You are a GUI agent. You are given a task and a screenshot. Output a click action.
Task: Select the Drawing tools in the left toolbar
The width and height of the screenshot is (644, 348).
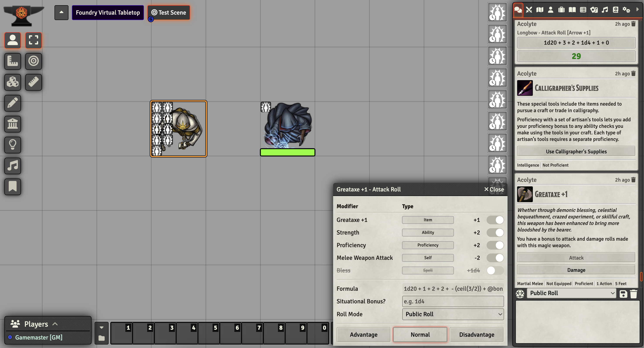[x=12, y=103]
